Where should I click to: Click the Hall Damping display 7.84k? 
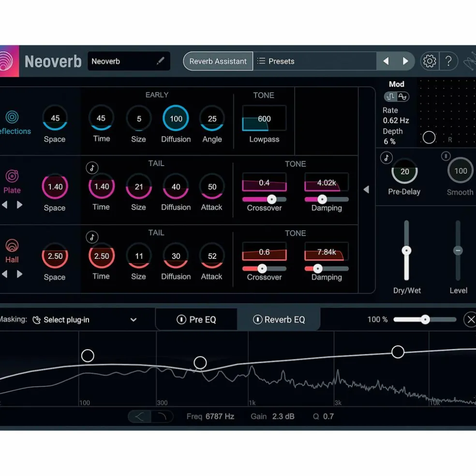click(x=327, y=252)
